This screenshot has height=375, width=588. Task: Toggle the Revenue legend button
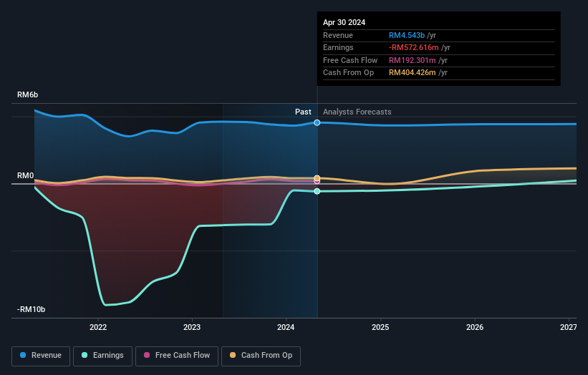pyautogui.click(x=41, y=356)
